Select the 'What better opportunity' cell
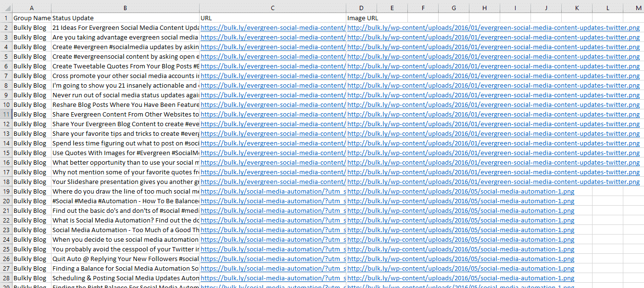Screen dimensions: 644x288 click(x=125, y=162)
